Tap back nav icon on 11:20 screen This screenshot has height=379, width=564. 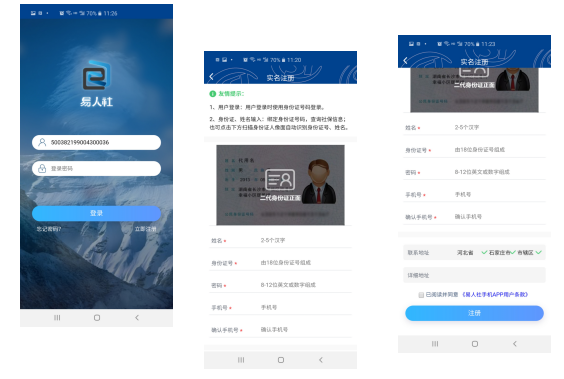pos(321,360)
